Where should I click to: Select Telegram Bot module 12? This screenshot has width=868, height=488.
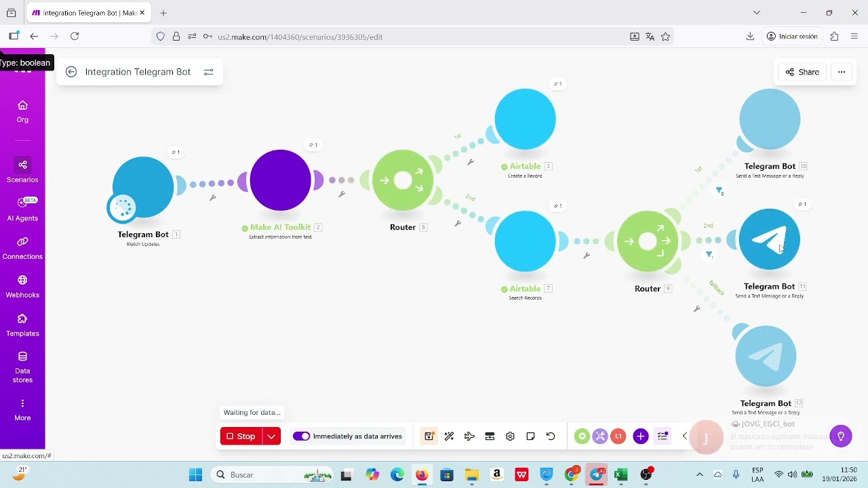766,357
